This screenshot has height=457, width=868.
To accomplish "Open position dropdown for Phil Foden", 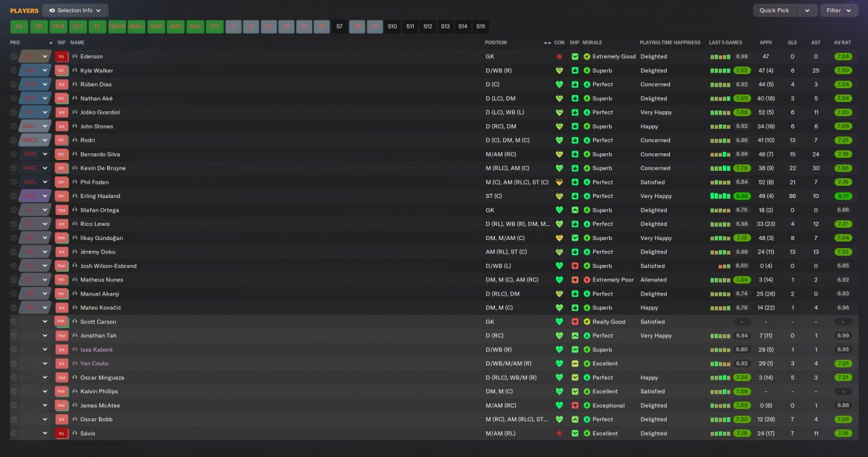I will tap(45, 182).
